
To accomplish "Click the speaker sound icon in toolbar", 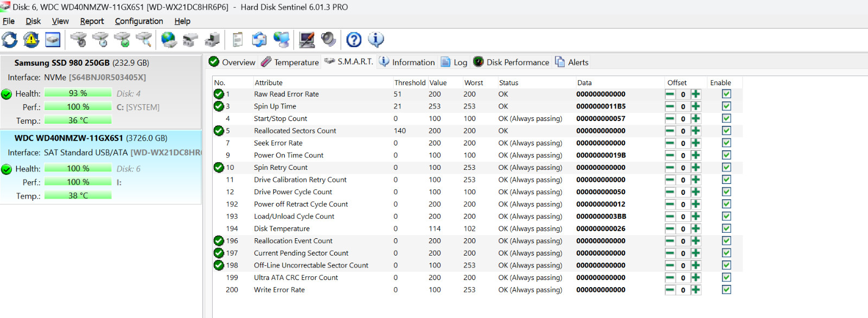I will point(328,40).
